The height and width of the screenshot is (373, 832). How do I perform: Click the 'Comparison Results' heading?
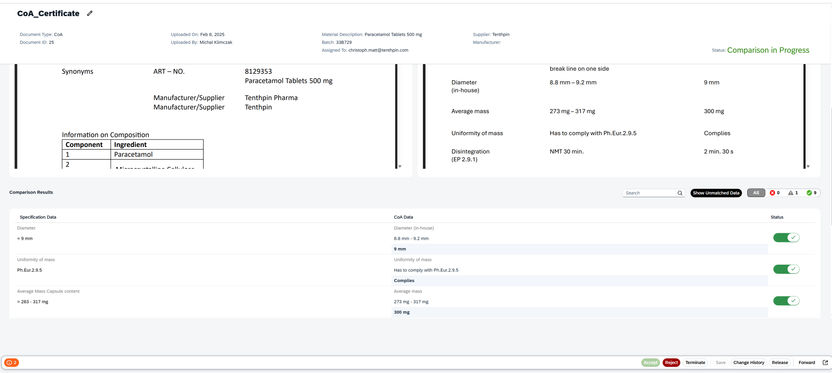[31, 192]
